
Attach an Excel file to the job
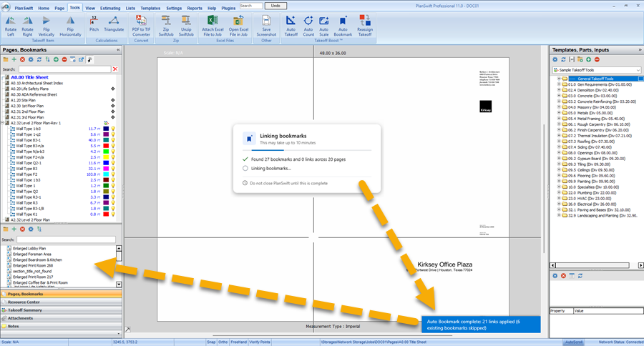(213, 26)
